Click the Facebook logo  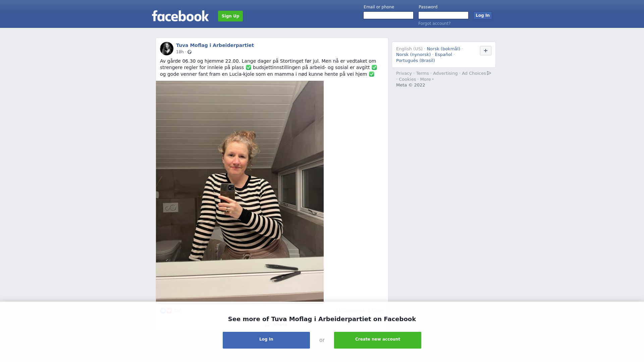(180, 16)
